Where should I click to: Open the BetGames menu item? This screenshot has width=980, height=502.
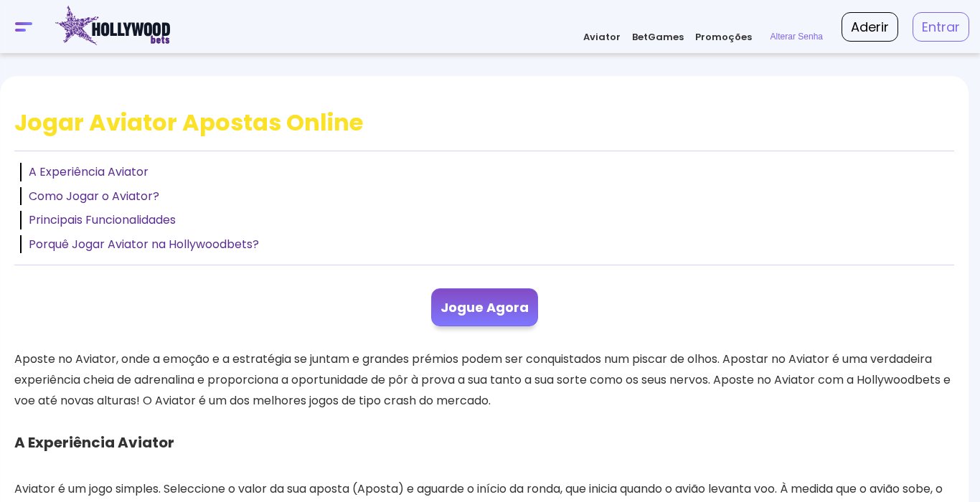click(657, 37)
